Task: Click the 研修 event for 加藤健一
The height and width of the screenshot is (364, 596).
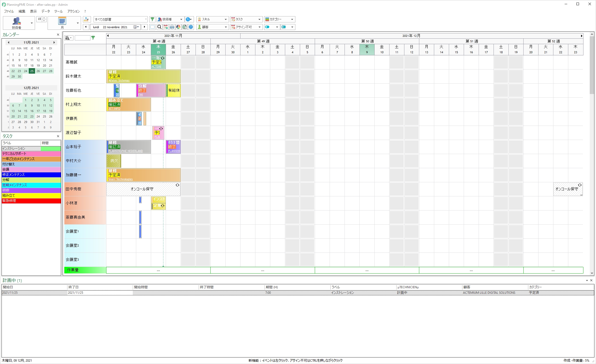Action: [144, 175]
